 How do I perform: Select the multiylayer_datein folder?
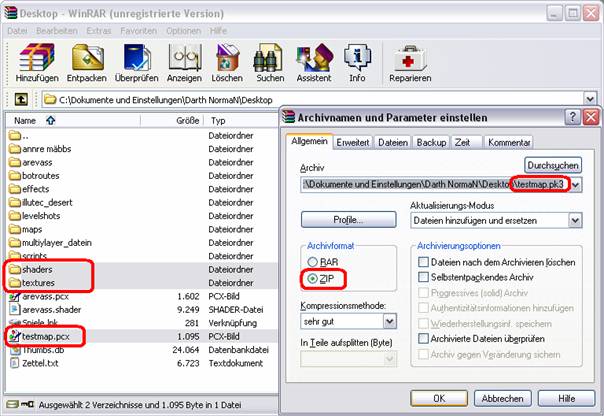50,243
